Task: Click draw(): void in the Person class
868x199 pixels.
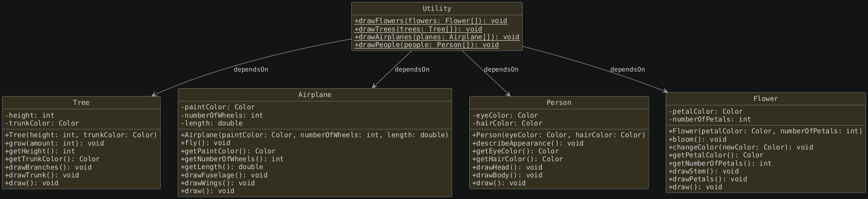Action: 499,183
